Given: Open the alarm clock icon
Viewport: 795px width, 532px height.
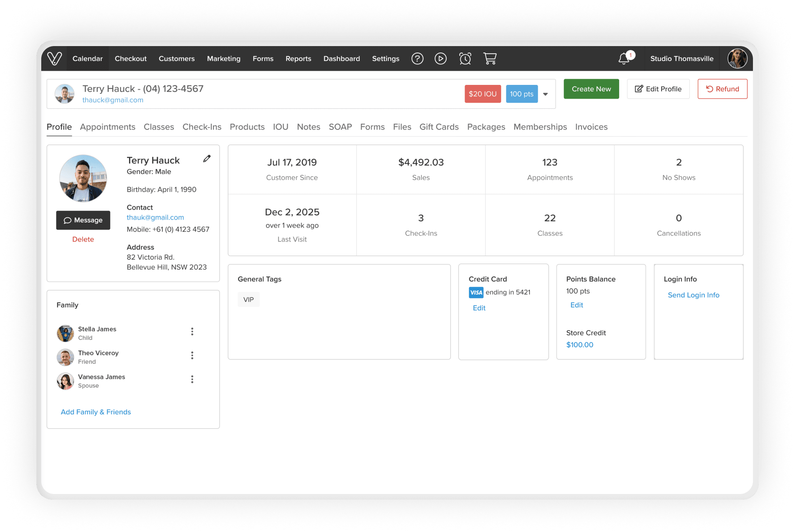Looking at the screenshot, I should 465,59.
